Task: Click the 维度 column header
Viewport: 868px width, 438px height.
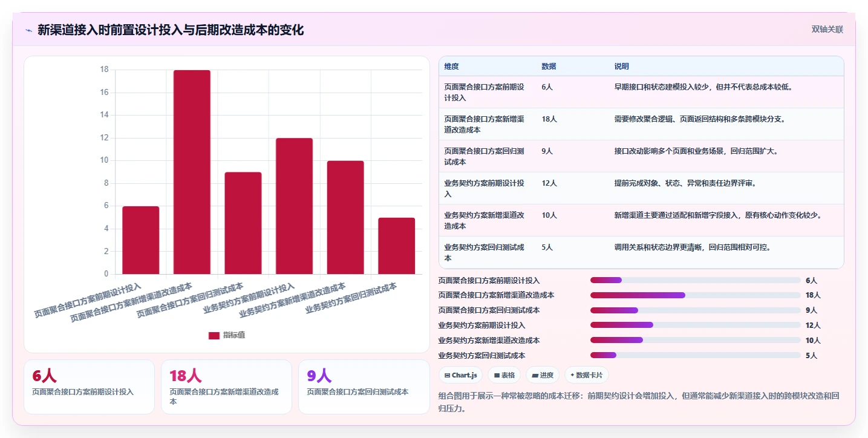Action: pyautogui.click(x=452, y=67)
